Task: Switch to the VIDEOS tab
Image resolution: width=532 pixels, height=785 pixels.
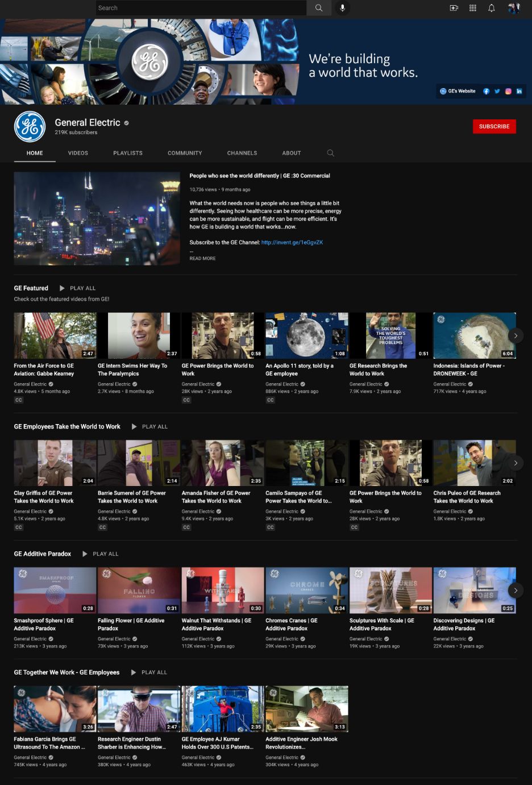Action: (78, 153)
